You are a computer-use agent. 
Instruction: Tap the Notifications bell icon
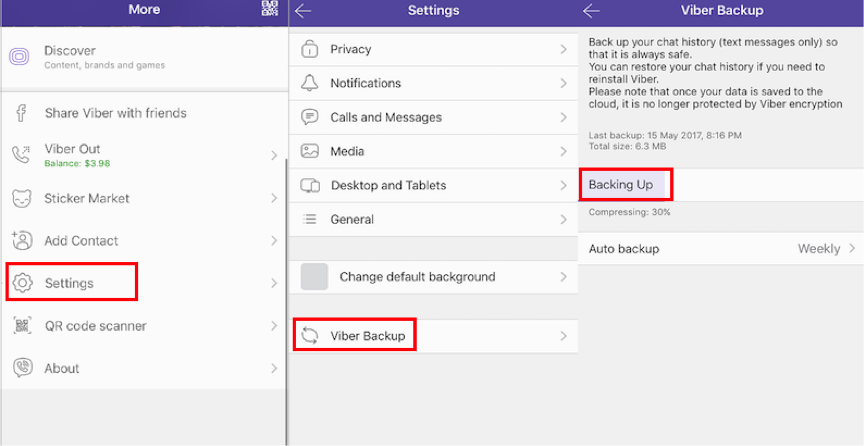point(311,83)
